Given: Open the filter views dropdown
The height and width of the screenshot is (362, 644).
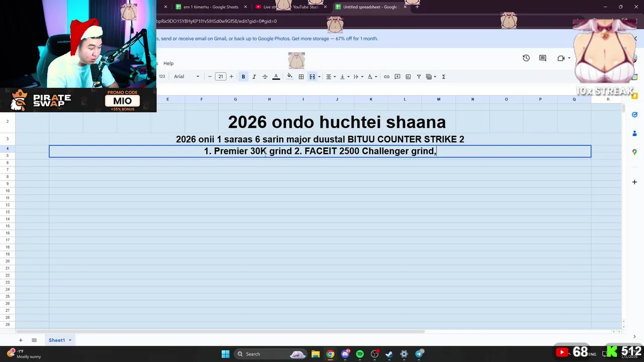Looking at the screenshot, I should pyautogui.click(x=431, y=76).
